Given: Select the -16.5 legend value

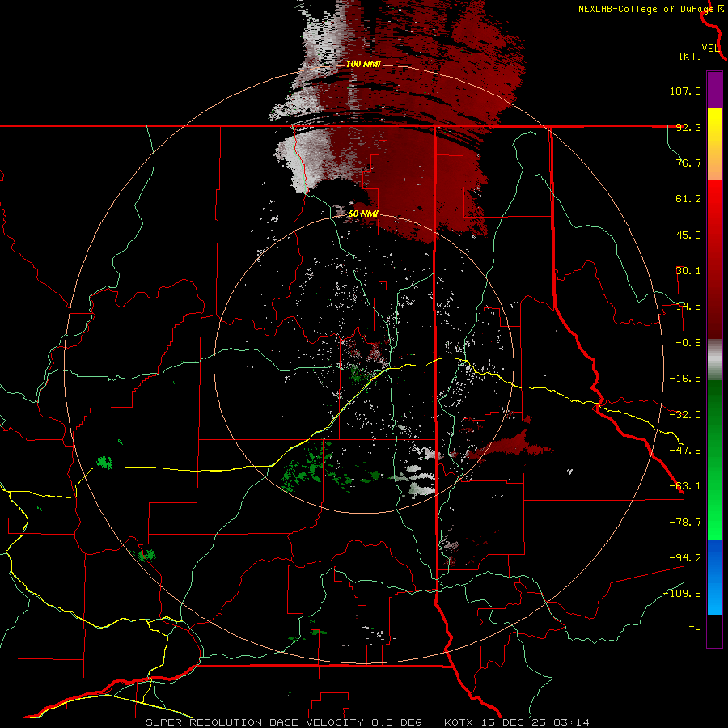Looking at the screenshot, I should click(685, 379).
